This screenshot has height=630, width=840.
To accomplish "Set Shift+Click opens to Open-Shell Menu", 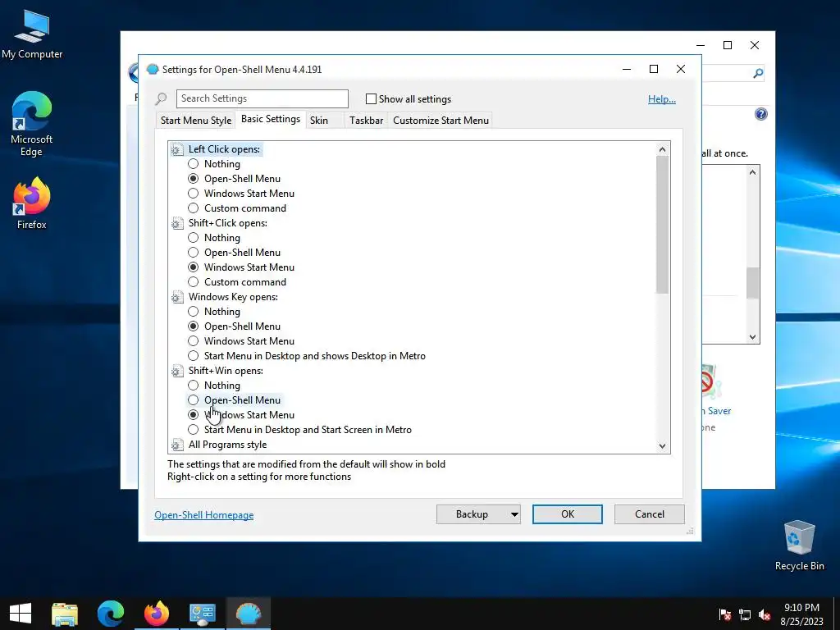I will tap(194, 253).
